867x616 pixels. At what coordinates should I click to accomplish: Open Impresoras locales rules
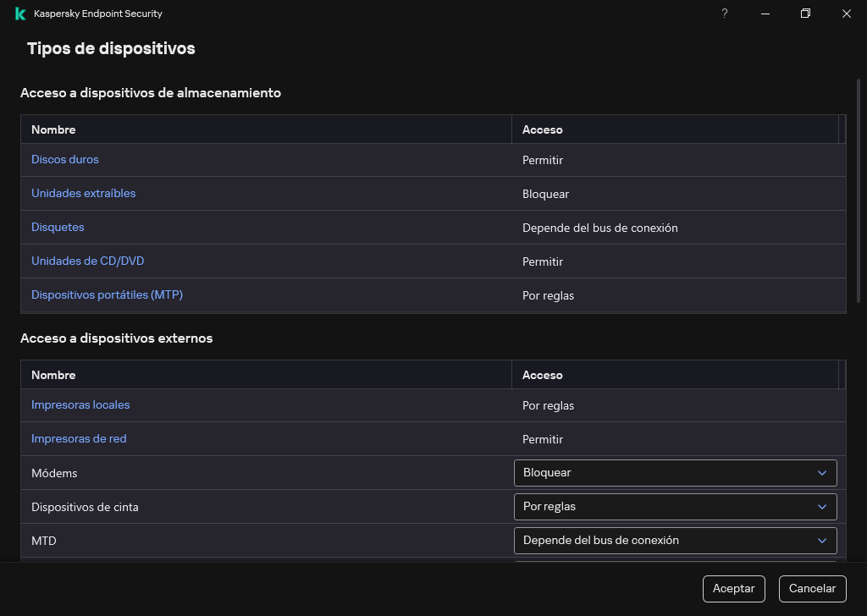80,404
